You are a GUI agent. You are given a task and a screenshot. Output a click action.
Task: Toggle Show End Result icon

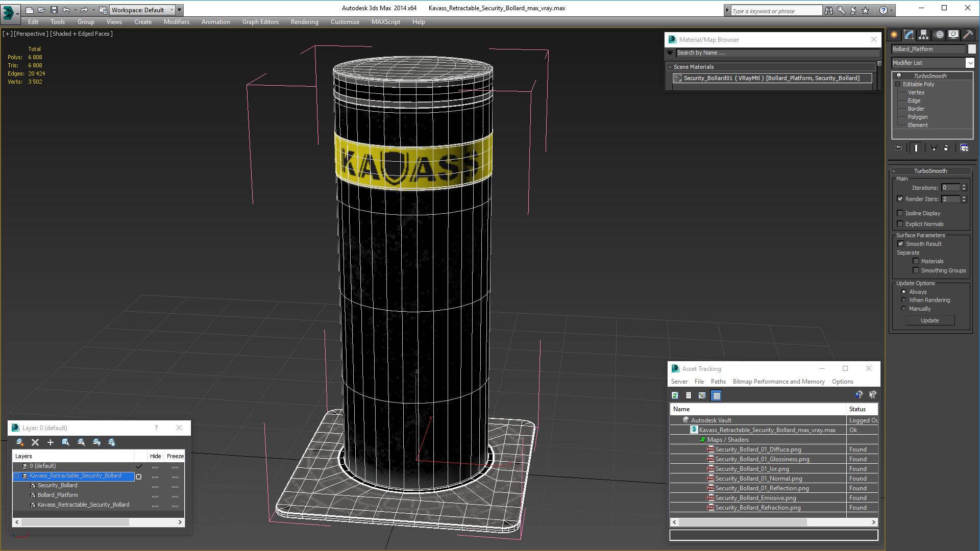[916, 148]
